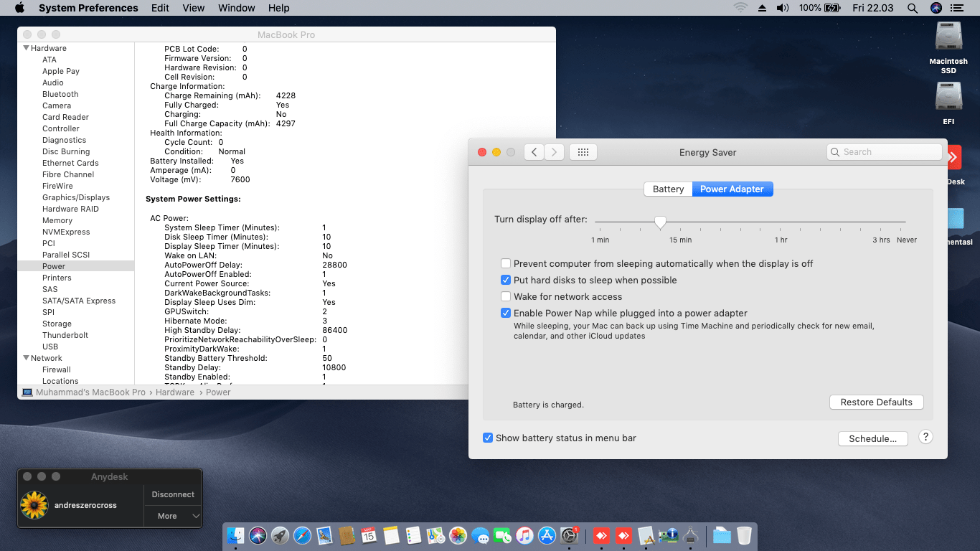Click the battery status icon in menu bar
Image resolution: width=980 pixels, height=551 pixels.
832,8
